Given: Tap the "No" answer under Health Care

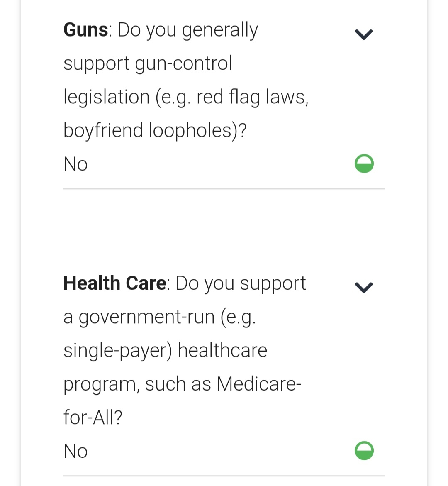Looking at the screenshot, I should [x=75, y=451].
